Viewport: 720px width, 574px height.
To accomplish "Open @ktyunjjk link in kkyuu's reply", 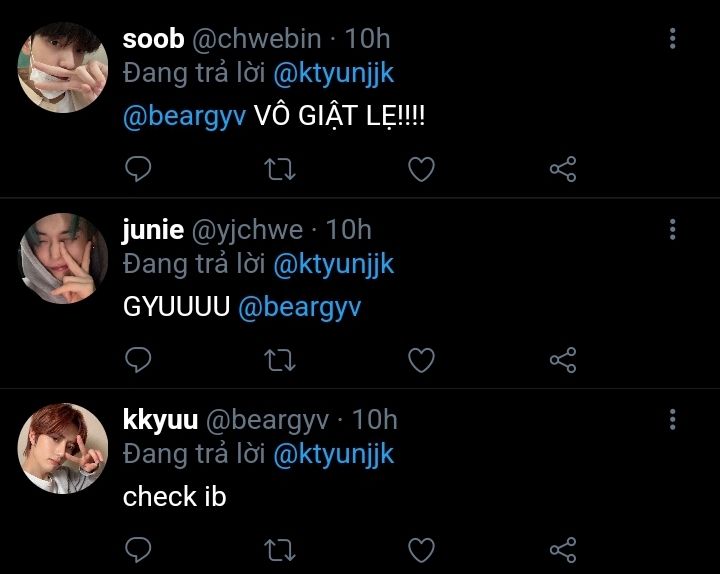I will (334, 456).
